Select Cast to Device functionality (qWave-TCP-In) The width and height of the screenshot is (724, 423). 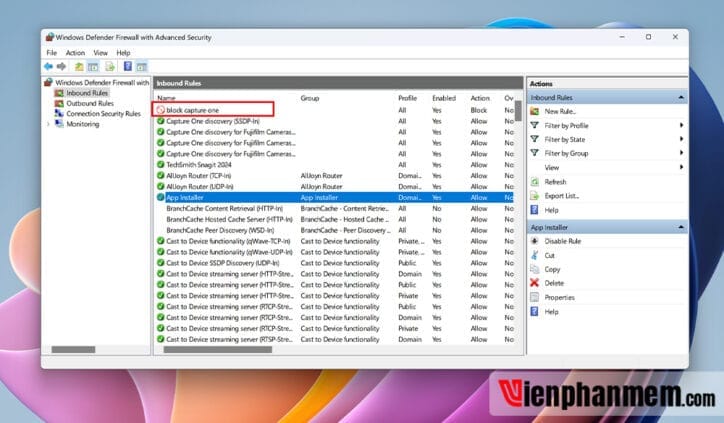point(335,241)
